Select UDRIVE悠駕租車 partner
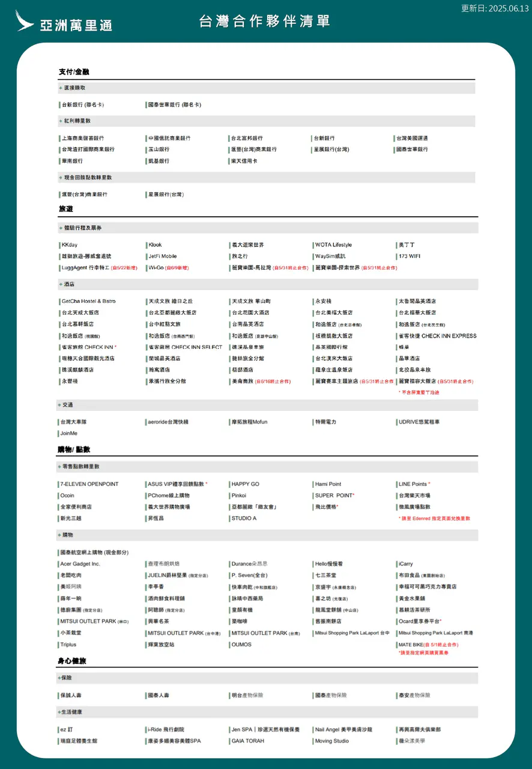532x769 pixels. tap(419, 422)
